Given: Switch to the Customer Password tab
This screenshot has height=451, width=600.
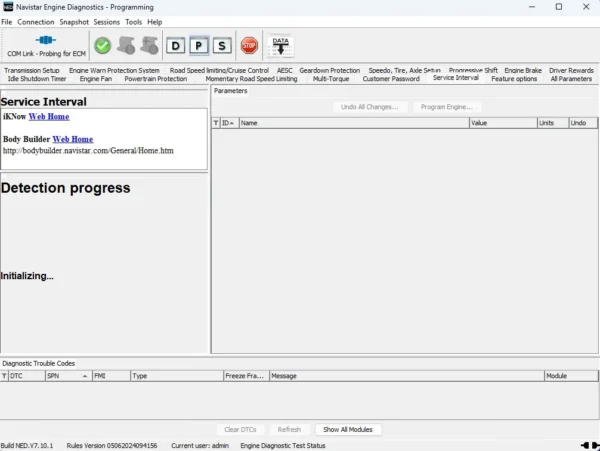Looking at the screenshot, I should click(391, 79).
